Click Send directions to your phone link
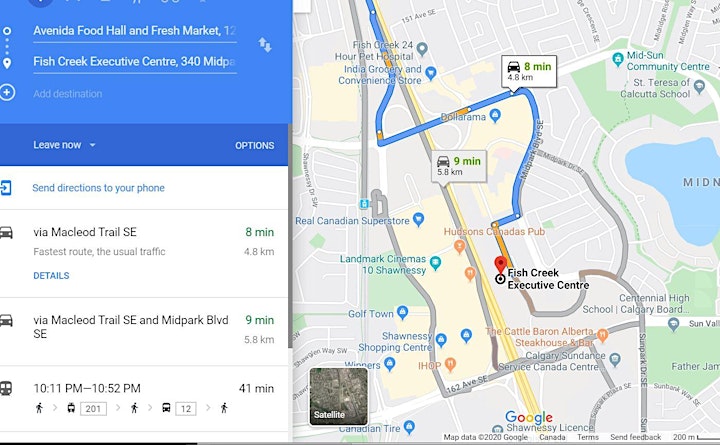Image resolution: width=720 pixels, height=445 pixels. point(98,188)
